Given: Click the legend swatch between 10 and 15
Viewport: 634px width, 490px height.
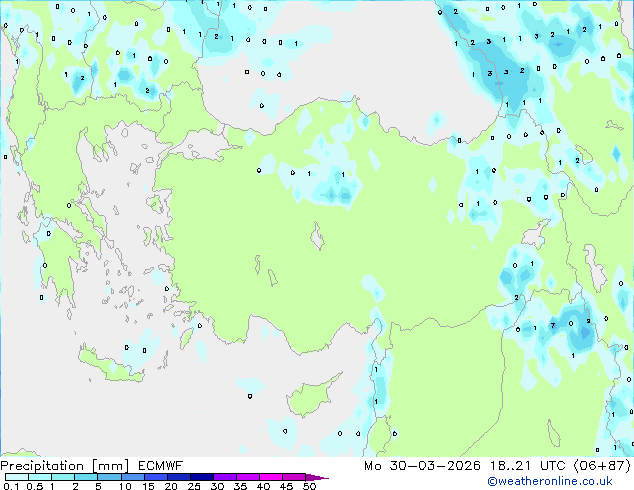Looking at the screenshot, I should coord(132,477).
